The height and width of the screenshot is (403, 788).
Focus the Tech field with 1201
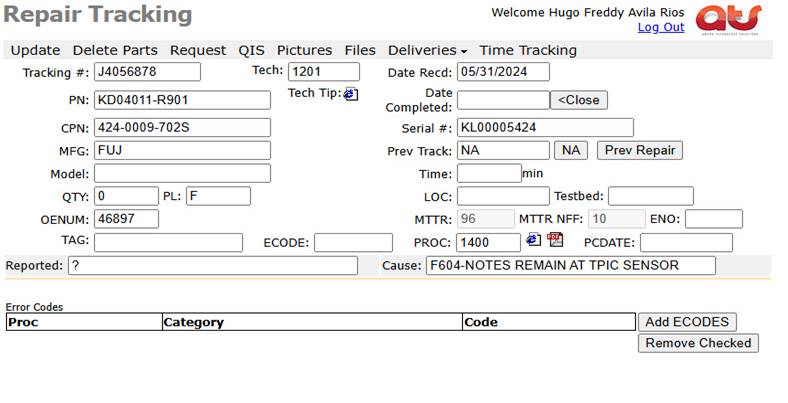[324, 72]
